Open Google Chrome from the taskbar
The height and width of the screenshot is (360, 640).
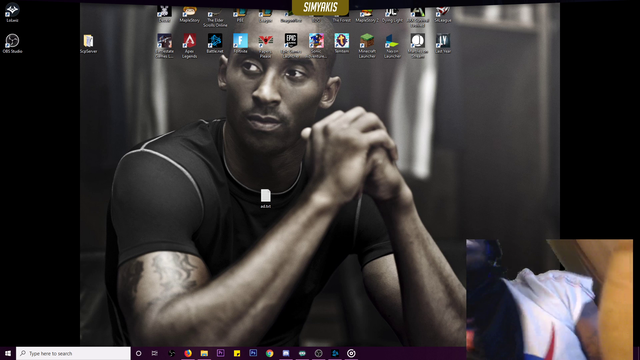[269, 353]
